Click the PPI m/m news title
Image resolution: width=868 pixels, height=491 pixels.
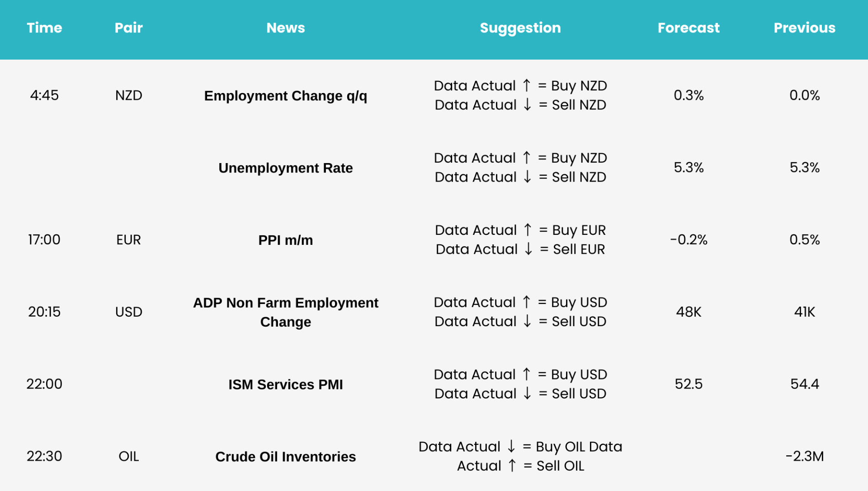coord(286,240)
